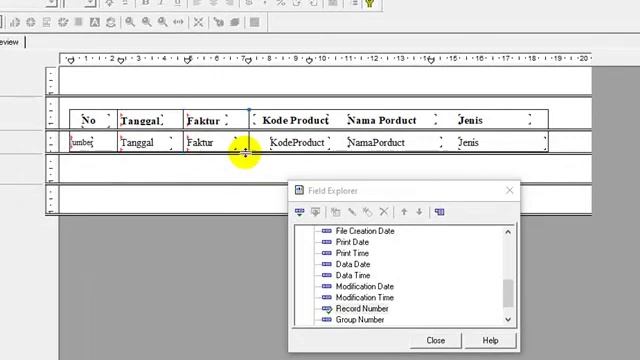Click the field list scrollbar thumb
The width and height of the screenshot is (640, 360).
(508, 293)
